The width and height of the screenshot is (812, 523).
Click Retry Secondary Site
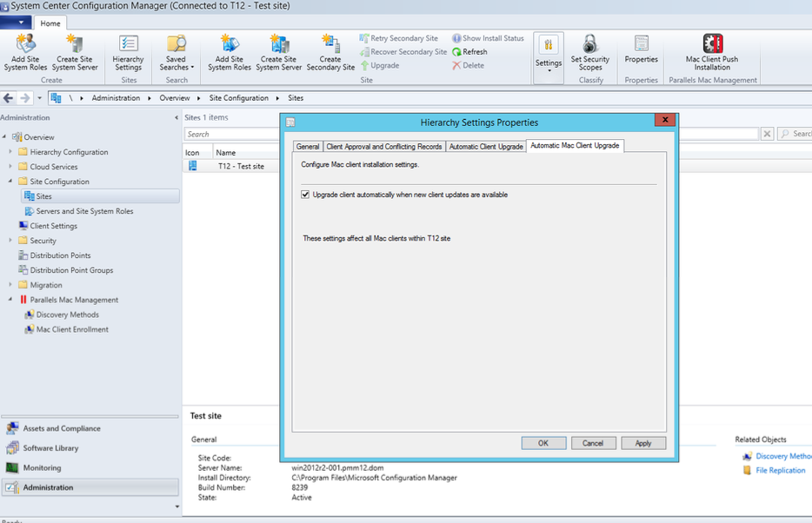click(x=399, y=38)
